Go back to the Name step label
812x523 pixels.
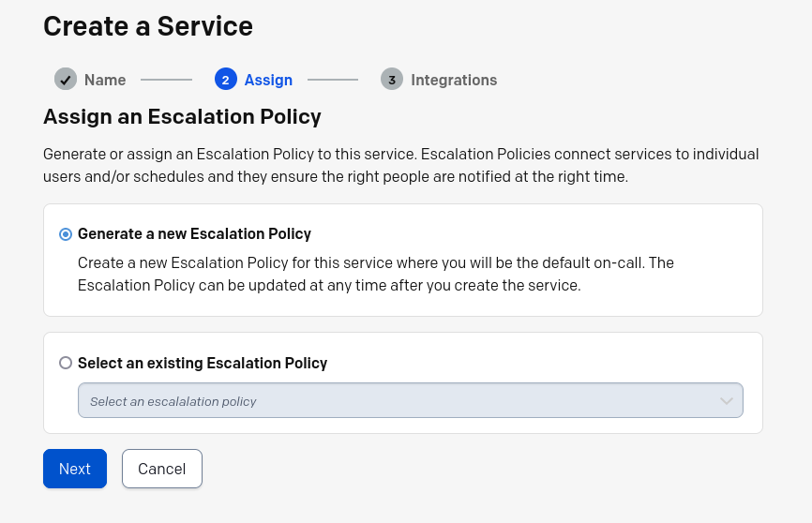coord(105,80)
